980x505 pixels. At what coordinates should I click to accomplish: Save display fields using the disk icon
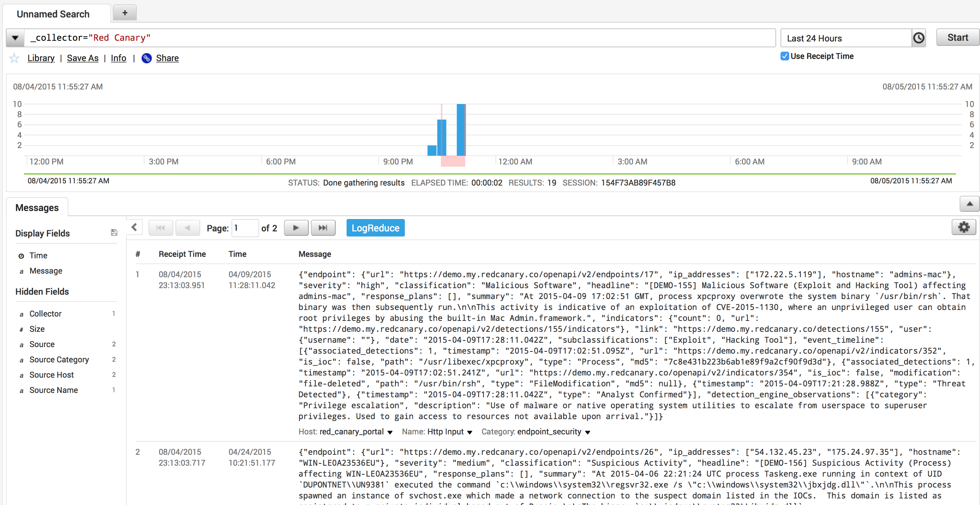[114, 233]
